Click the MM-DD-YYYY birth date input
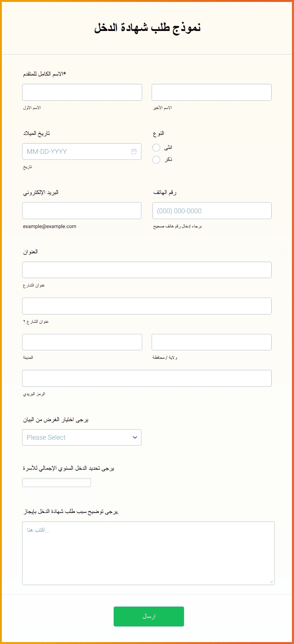 (82, 152)
